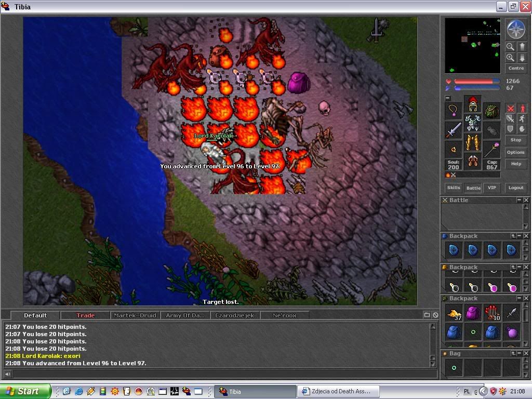Minimize the Battle panel
532x399 pixels.
(519, 200)
